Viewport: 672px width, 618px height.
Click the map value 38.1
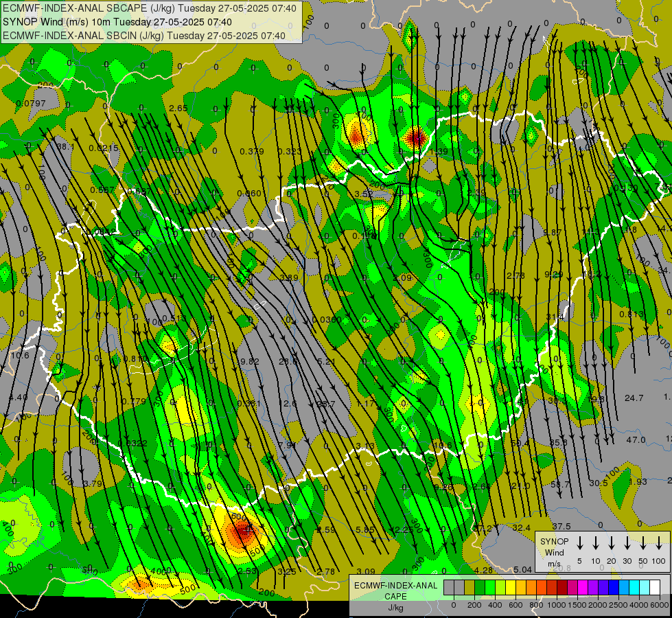[66, 147]
